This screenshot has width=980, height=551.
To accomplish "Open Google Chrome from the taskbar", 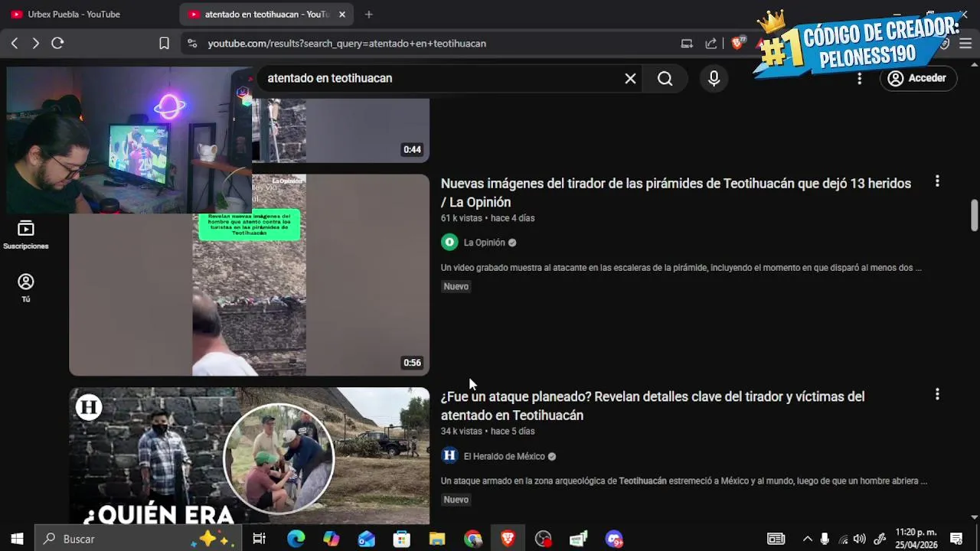I will coord(472,539).
